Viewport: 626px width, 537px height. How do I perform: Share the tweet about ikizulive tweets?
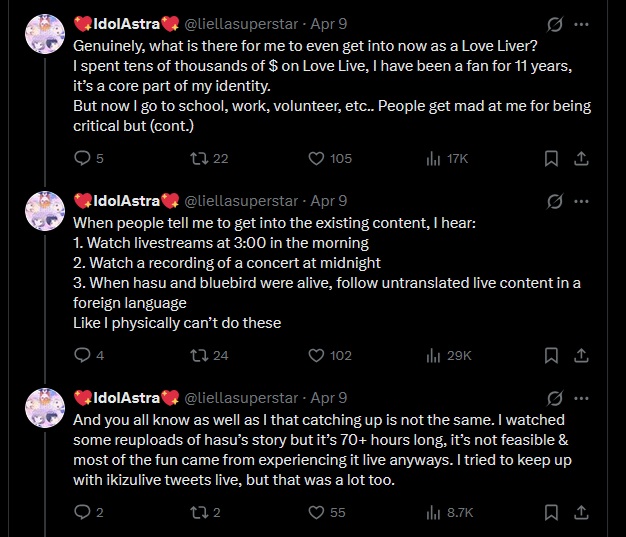(x=581, y=512)
